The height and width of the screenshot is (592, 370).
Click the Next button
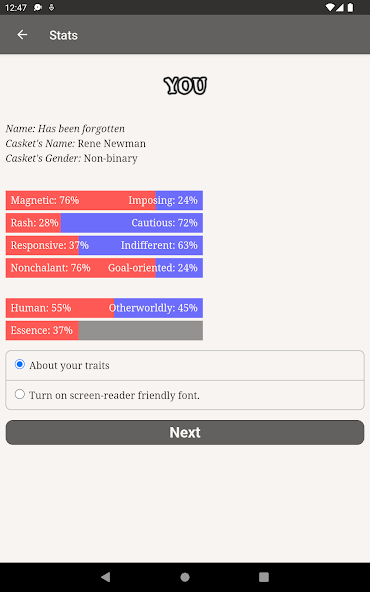[185, 432]
